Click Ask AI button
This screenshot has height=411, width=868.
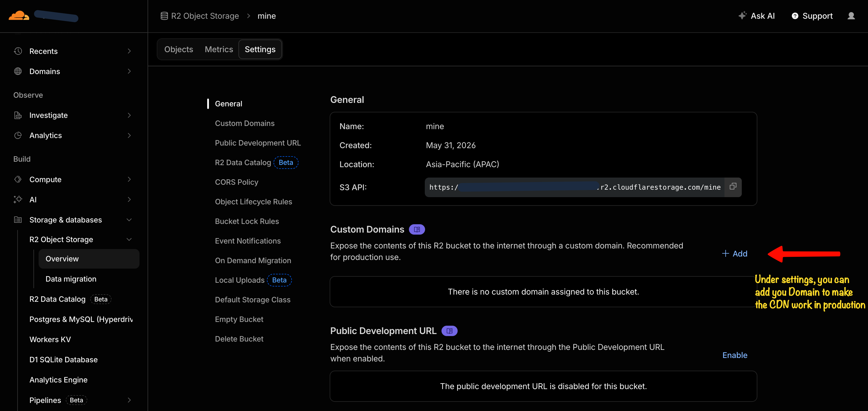(756, 16)
